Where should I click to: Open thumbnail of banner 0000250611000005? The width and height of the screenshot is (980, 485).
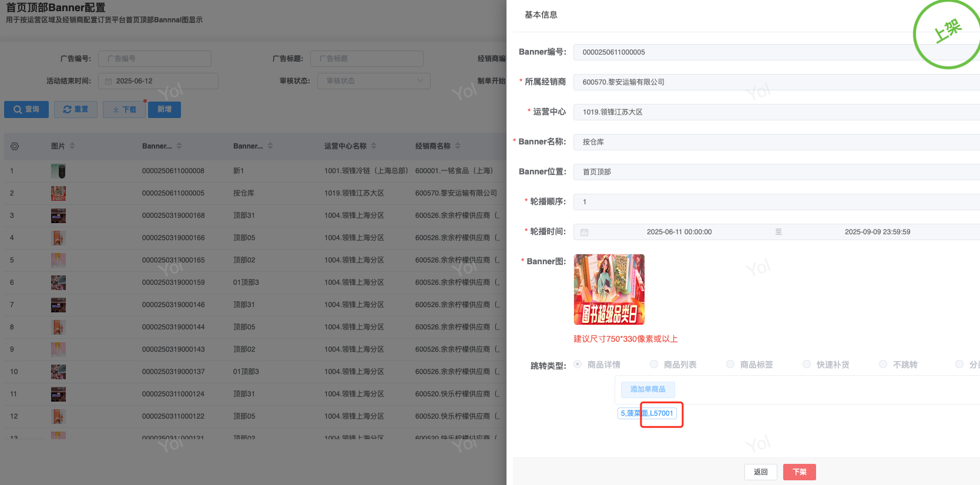tap(58, 193)
